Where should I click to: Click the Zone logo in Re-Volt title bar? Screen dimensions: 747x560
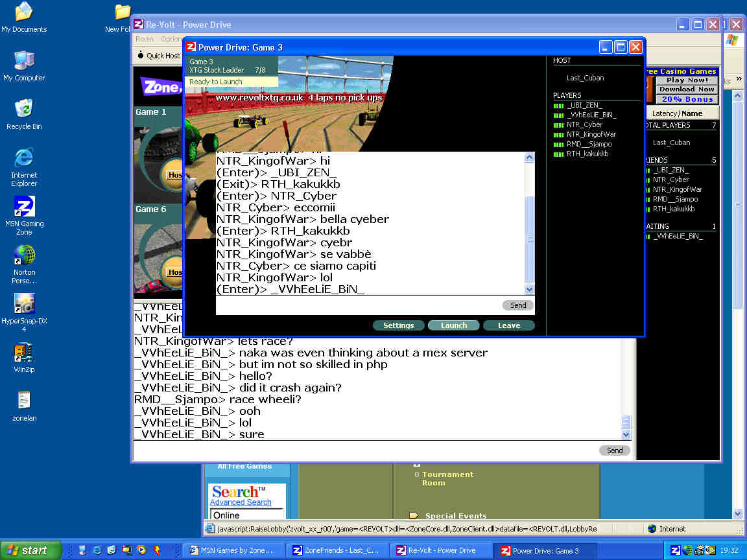[x=139, y=24]
